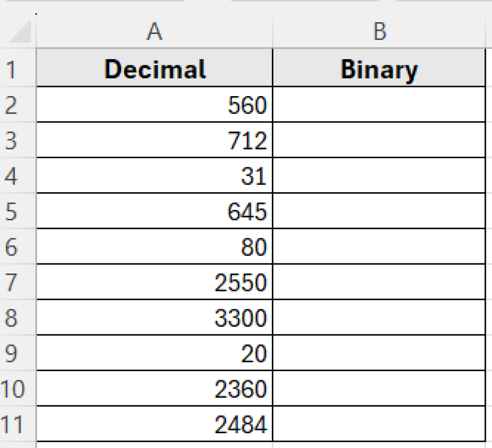Click the Decimal header cell

pyautogui.click(x=154, y=69)
